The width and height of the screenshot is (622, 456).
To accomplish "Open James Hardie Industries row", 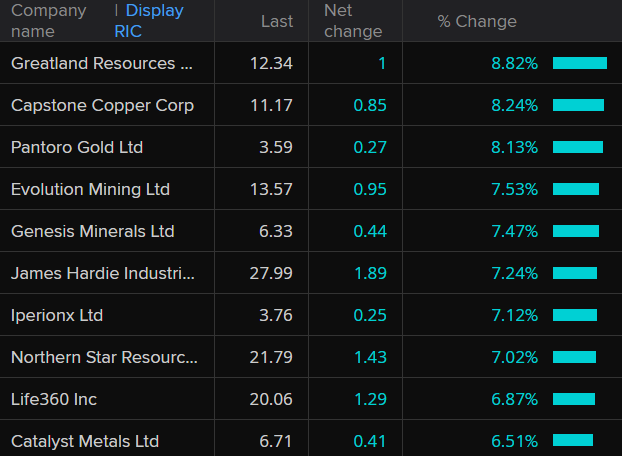I will click(103, 273).
